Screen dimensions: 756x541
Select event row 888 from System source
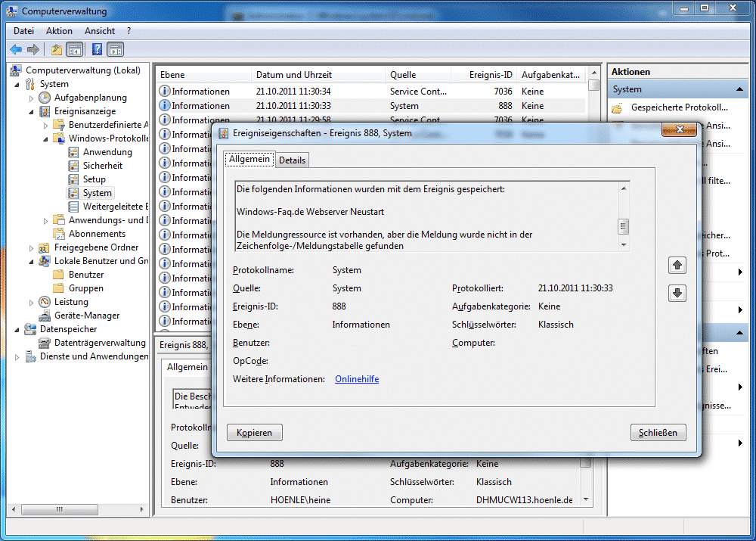371,106
